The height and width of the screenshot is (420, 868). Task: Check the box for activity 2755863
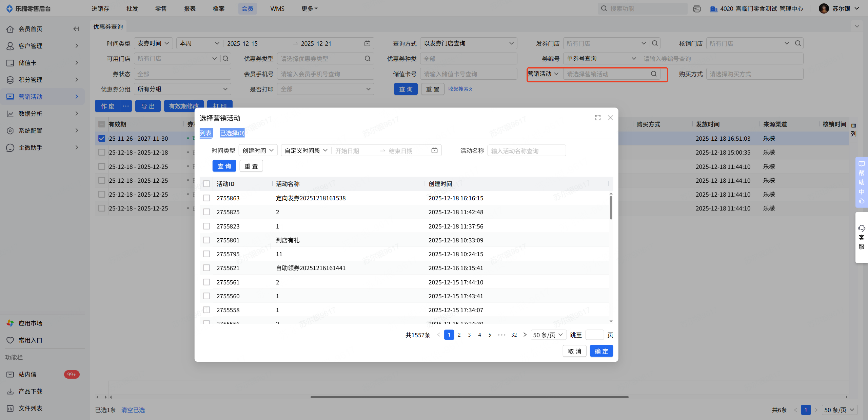[206, 198]
